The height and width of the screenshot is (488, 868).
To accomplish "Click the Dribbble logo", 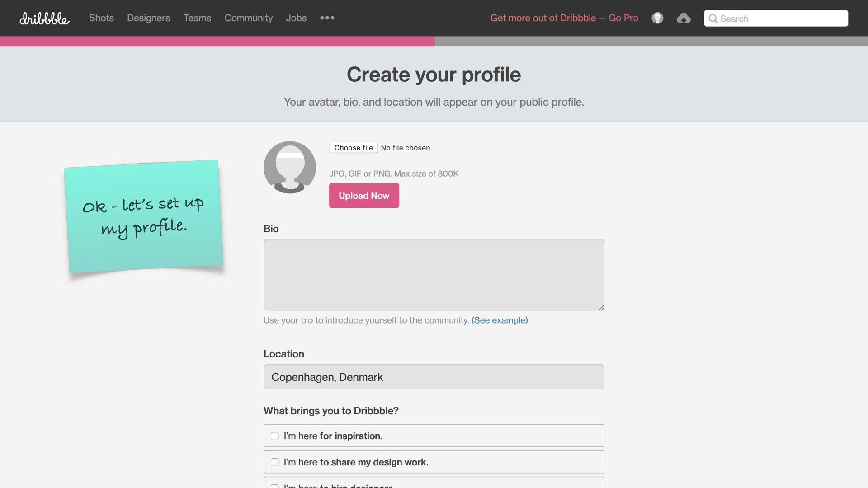I will pos(44,19).
